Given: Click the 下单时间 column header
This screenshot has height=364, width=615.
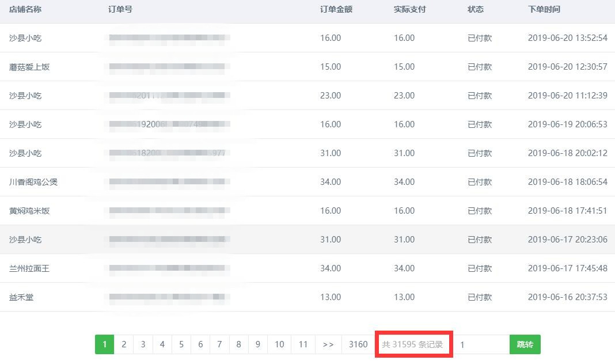Looking at the screenshot, I should 544,9.
